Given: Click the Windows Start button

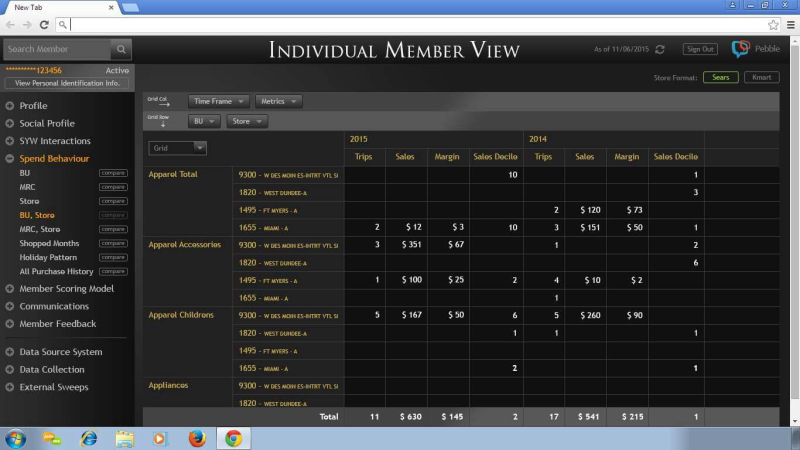Looking at the screenshot, I should tap(17, 438).
